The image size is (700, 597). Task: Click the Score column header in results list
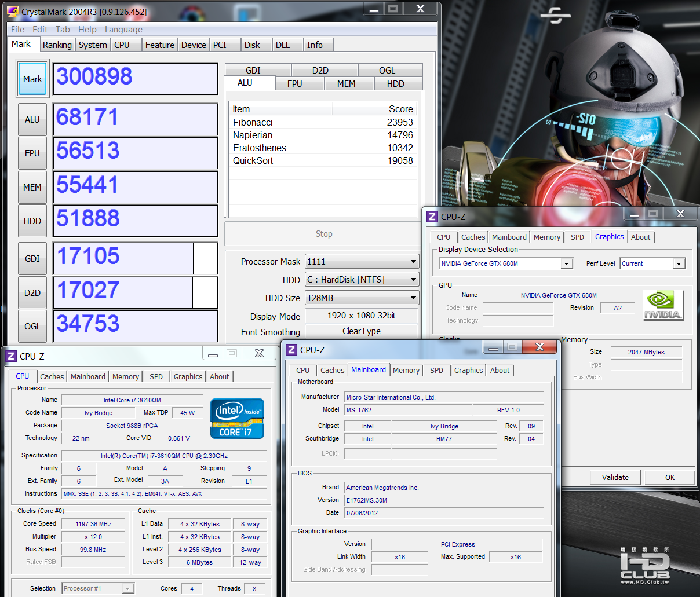coord(375,109)
